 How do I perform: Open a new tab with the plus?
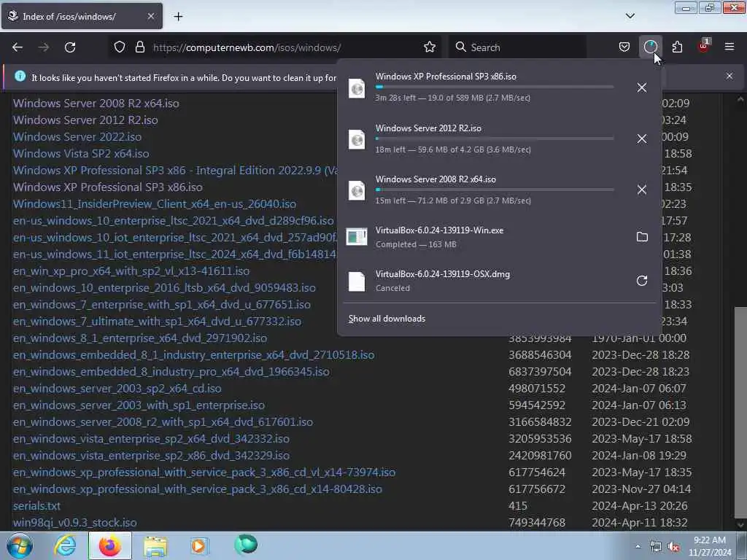[x=178, y=17]
